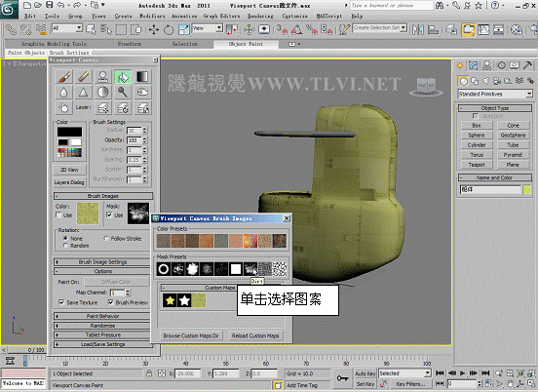Switch to the Graphite Modeling Tools tab
Screen dimensions: 538x392
point(54,44)
